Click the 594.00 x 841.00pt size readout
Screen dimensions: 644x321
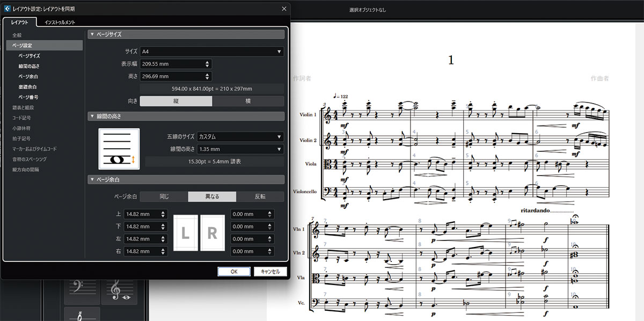tap(212, 89)
